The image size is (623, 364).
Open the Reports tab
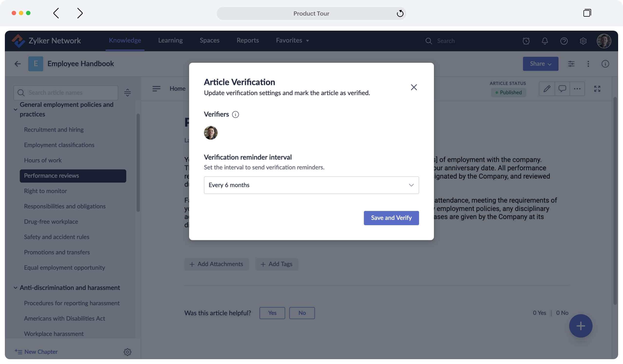tap(247, 41)
